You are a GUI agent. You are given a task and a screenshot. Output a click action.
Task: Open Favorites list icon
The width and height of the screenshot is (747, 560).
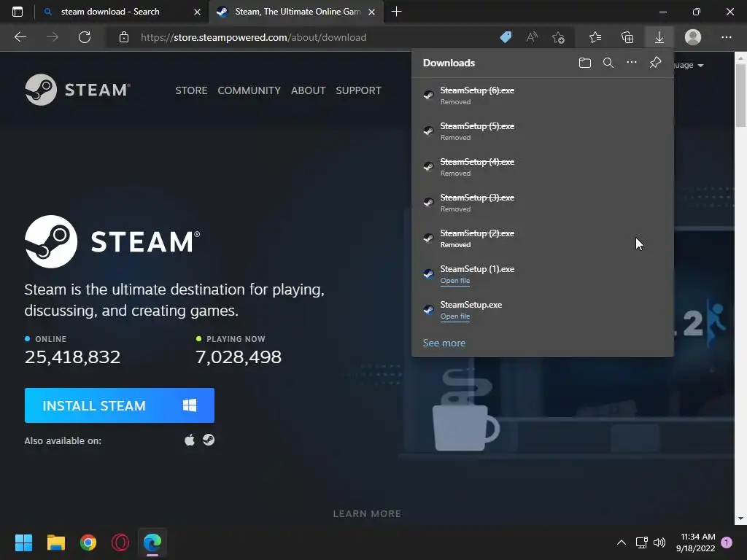pyautogui.click(x=595, y=37)
